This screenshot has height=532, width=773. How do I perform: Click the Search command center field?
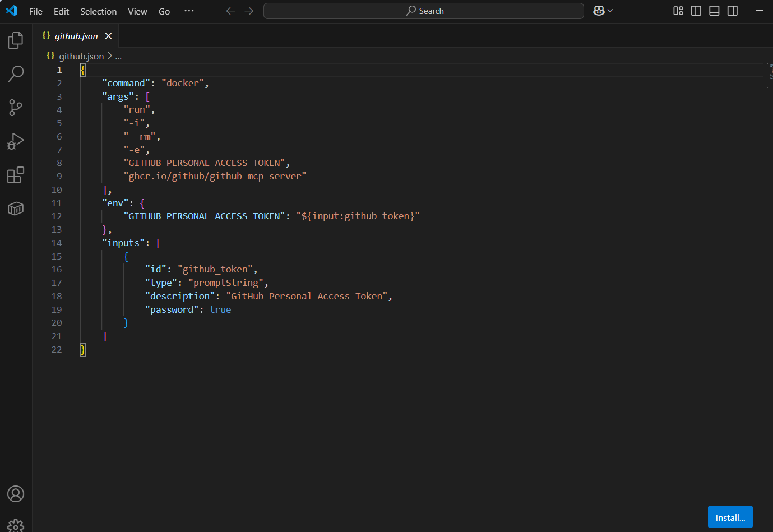click(x=424, y=11)
